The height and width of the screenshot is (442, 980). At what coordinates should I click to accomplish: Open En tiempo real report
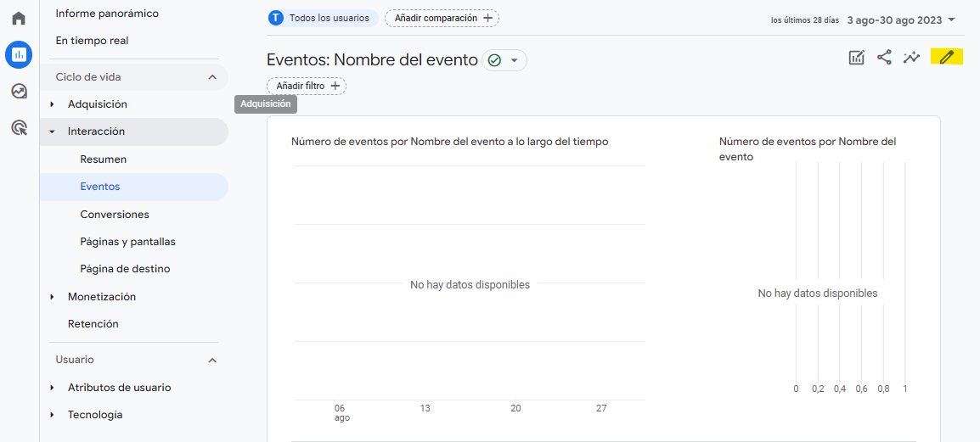coord(92,41)
